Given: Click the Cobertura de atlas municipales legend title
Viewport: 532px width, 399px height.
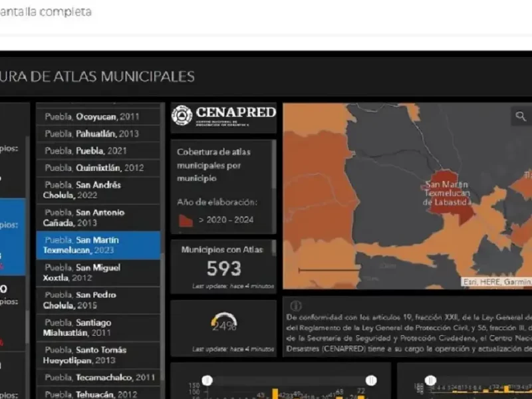Looking at the screenshot, I should [x=213, y=165].
